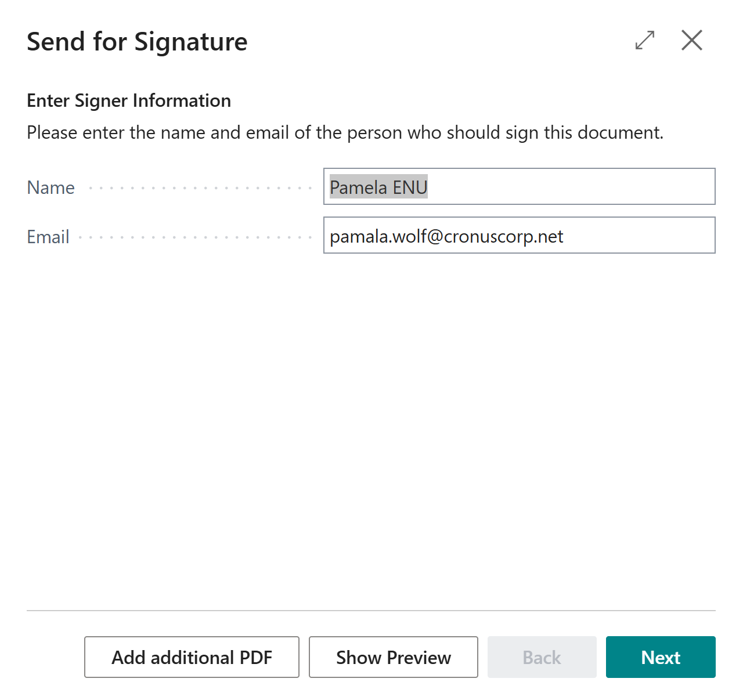Select the Email field label

point(48,237)
